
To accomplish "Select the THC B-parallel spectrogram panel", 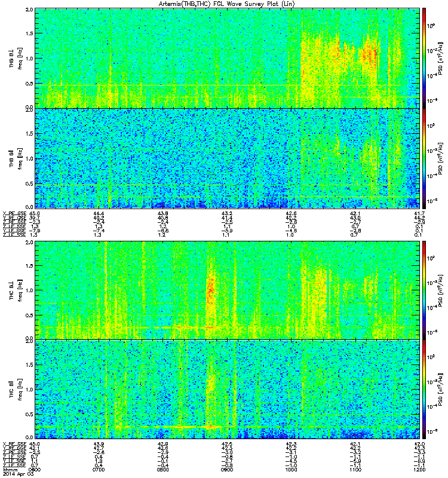I will click(228, 390).
